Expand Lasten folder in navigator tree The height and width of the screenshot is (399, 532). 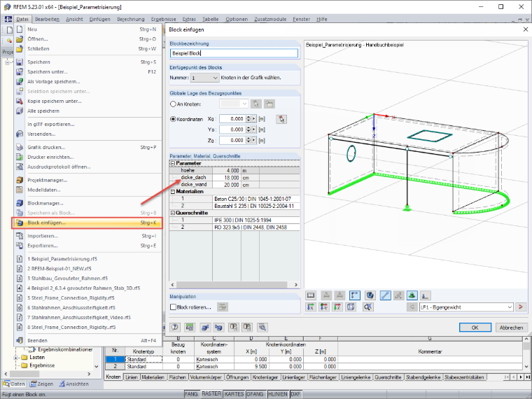[x=15, y=358]
